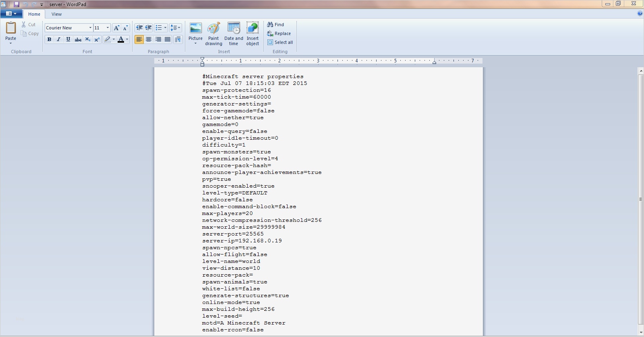
Task: Click the WordPad application icon in the title bar
Action: click(3, 4)
